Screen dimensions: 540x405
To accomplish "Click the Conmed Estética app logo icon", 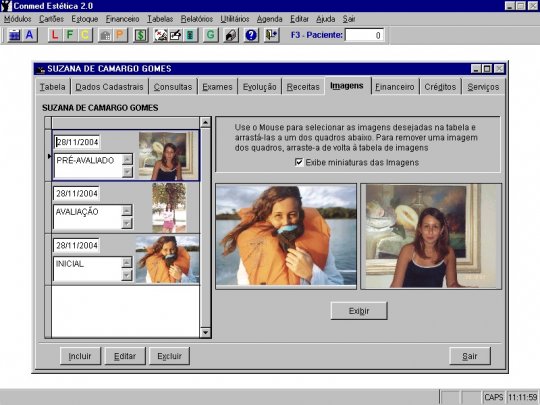I will click(x=6, y=6).
